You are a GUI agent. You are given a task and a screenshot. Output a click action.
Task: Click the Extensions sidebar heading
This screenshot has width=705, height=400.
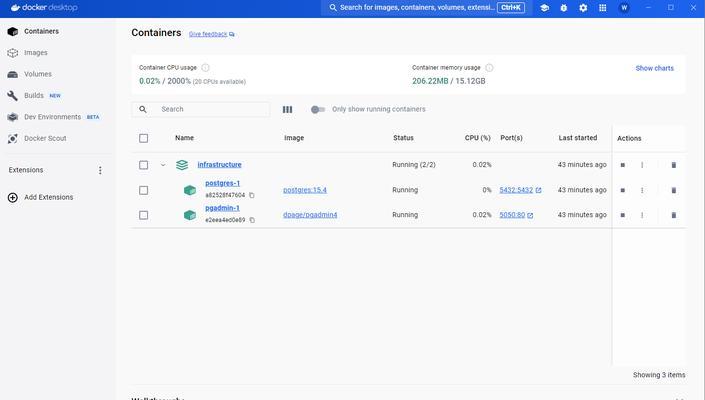[x=26, y=170]
